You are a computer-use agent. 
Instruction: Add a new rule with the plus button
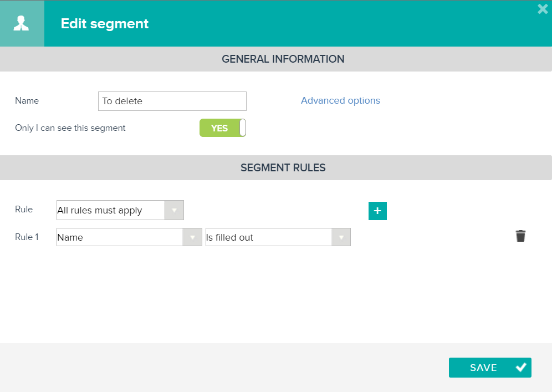pos(377,211)
